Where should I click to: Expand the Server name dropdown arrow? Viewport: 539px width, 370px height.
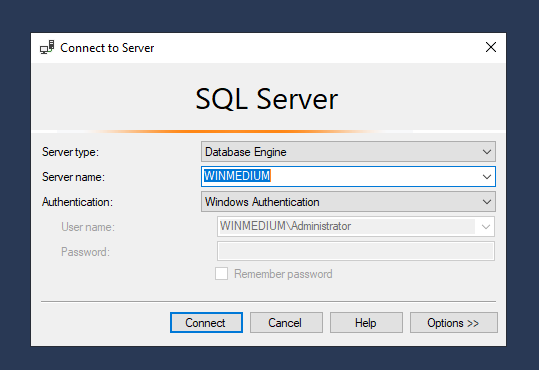click(486, 177)
